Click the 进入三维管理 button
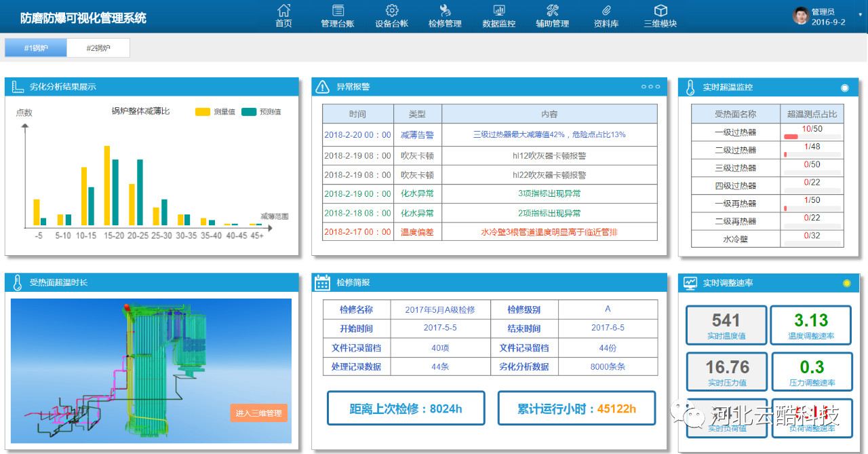 [x=258, y=413]
